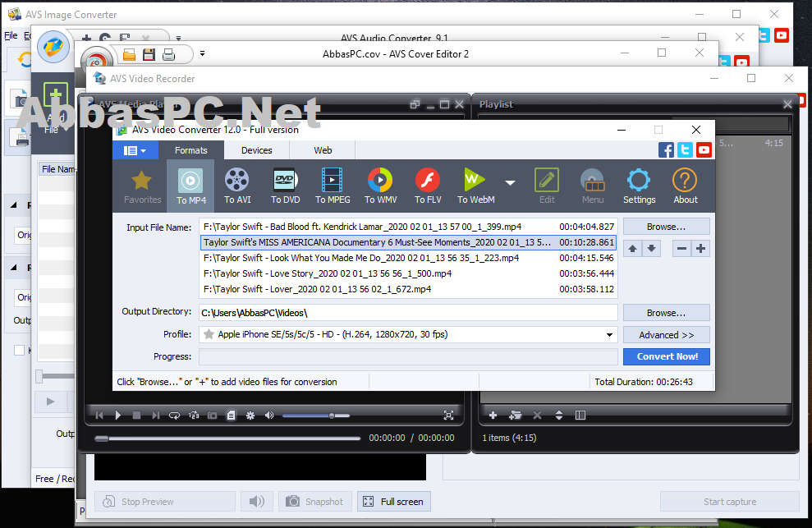Image resolution: width=812 pixels, height=528 pixels.
Task: Click play in AVS Media Player
Action: click(117, 415)
